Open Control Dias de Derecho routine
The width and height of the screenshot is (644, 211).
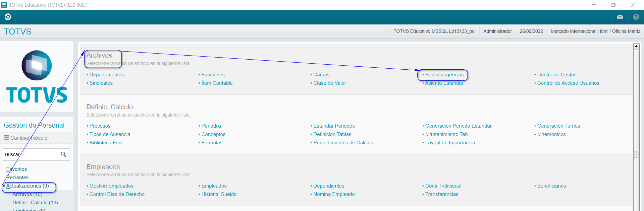117,194
